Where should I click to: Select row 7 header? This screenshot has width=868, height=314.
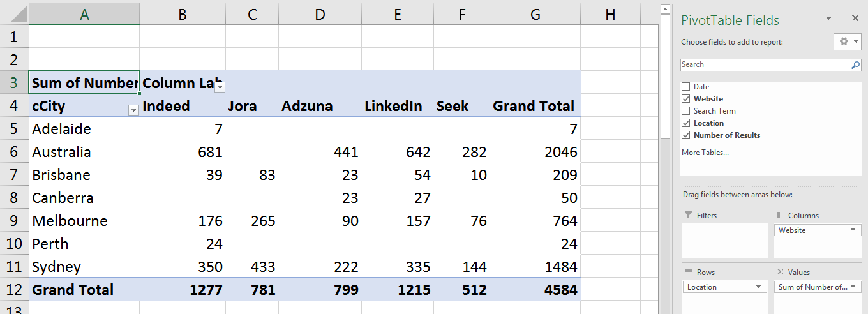tap(14, 174)
